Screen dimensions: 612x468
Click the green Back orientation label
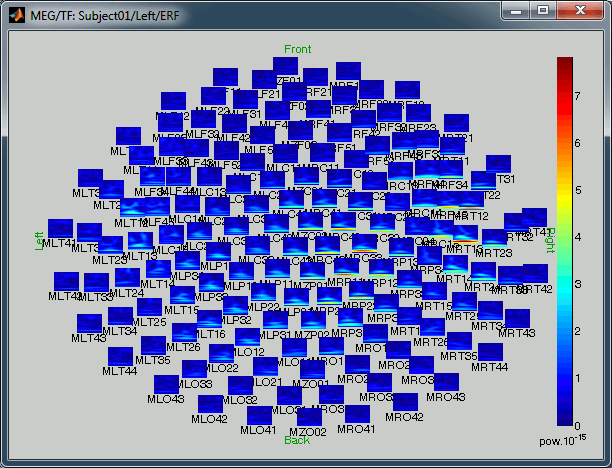(297, 440)
